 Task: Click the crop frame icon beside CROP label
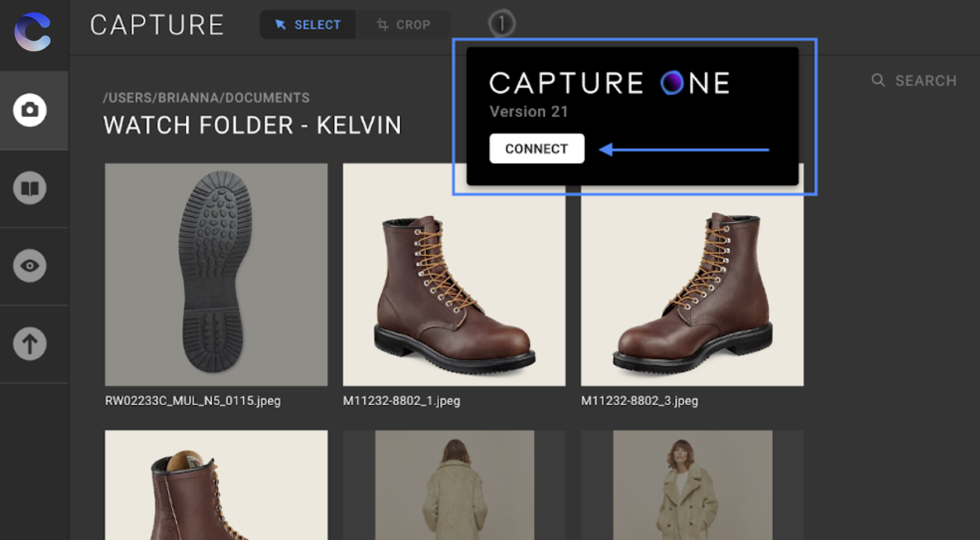pyautogui.click(x=381, y=24)
